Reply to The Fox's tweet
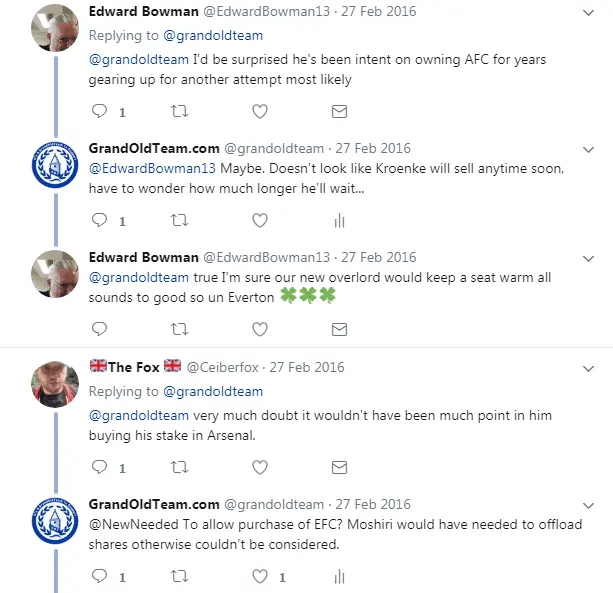 pyautogui.click(x=99, y=466)
